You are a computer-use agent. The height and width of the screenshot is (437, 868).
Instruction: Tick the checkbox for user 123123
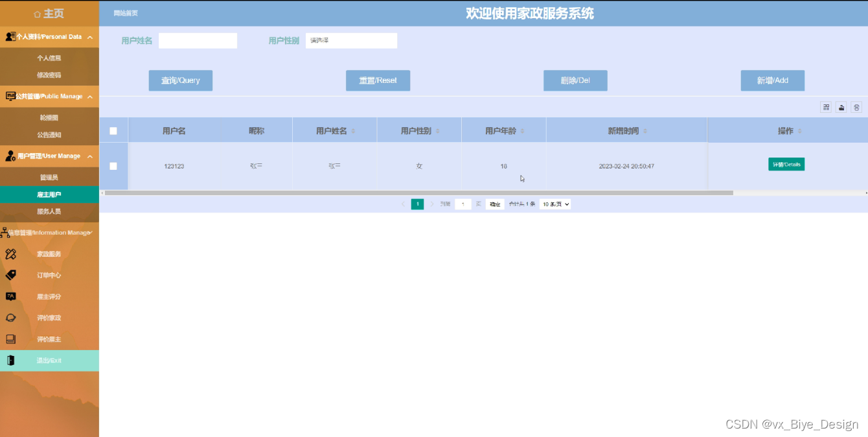(x=113, y=166)
